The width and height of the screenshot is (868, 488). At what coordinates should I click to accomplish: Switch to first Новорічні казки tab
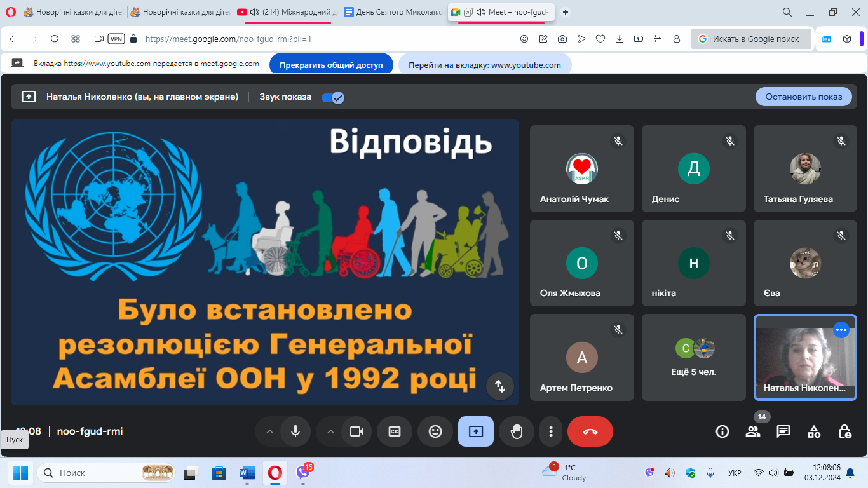tap(73, 12)
